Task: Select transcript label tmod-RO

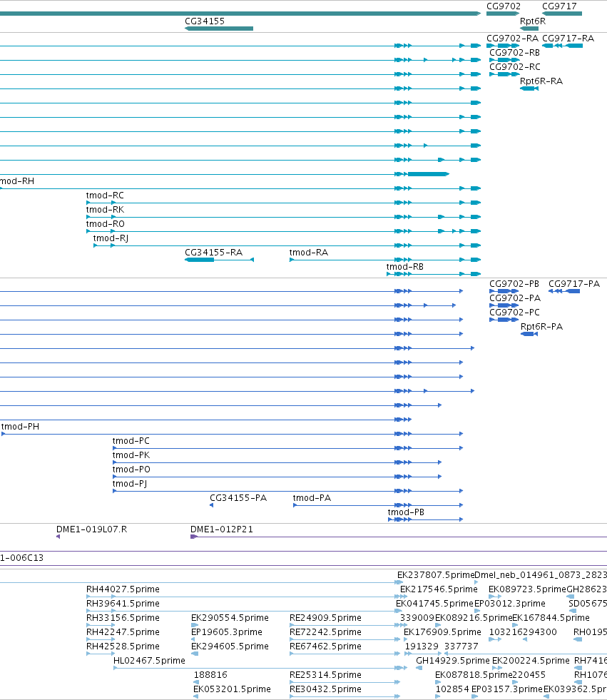Action: click(x=106, y=224)
